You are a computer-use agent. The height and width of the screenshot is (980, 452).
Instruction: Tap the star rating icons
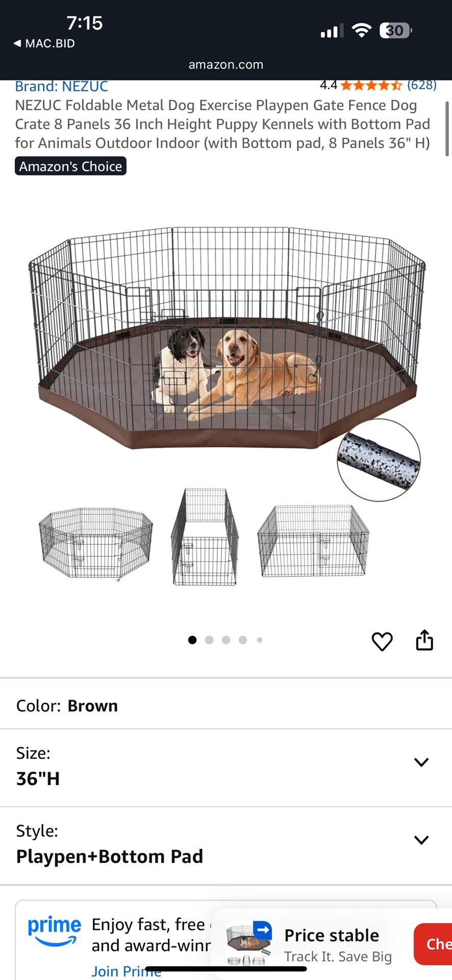coord(371,85)
